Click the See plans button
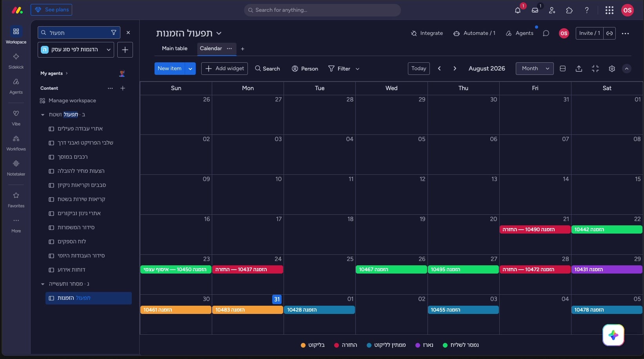Viewport: 644px width, 359px height. tap(51, 10)
